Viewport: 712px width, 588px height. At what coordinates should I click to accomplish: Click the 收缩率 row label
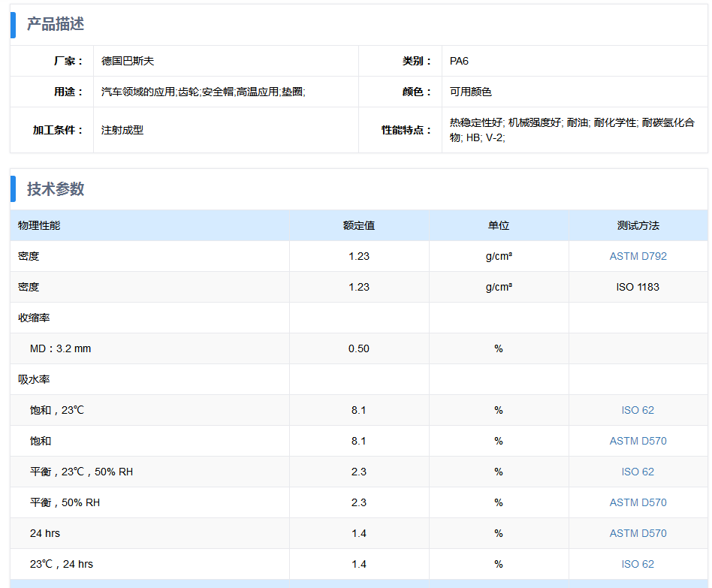[x=34, y=318]
